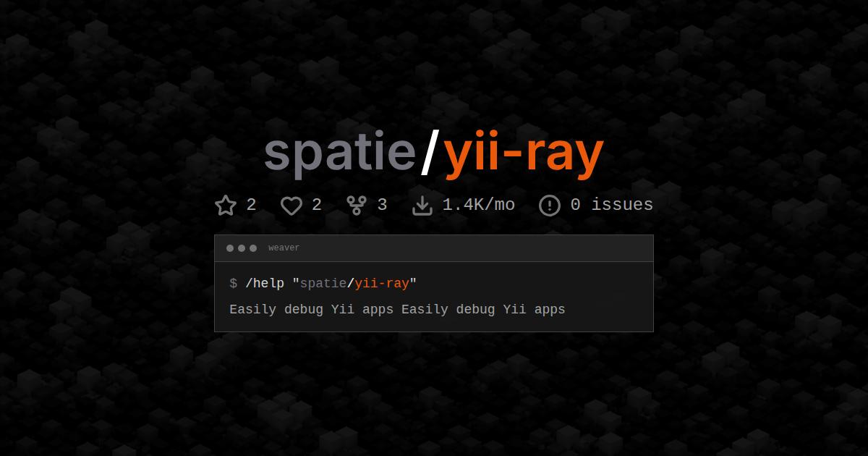Click the stats bar row beneath the title
868x456 pixels.
434,205
